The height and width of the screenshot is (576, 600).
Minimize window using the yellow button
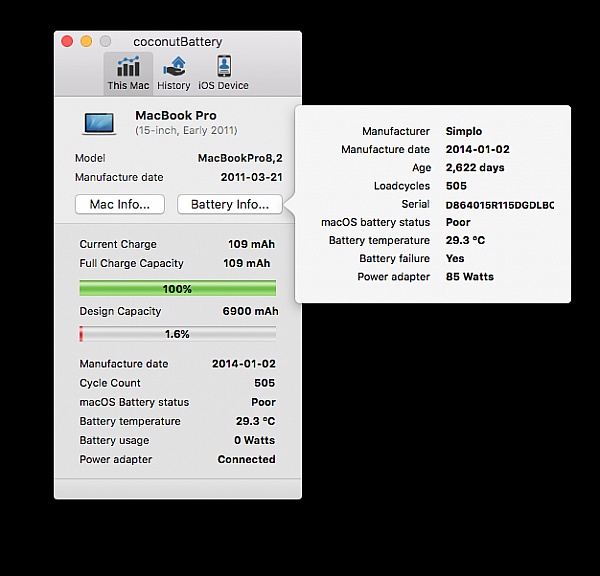tap(86, 41)
